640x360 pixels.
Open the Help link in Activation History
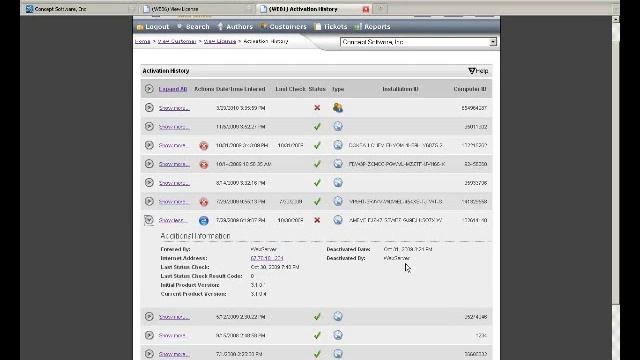pyautogui.click(x=478, y=71)
